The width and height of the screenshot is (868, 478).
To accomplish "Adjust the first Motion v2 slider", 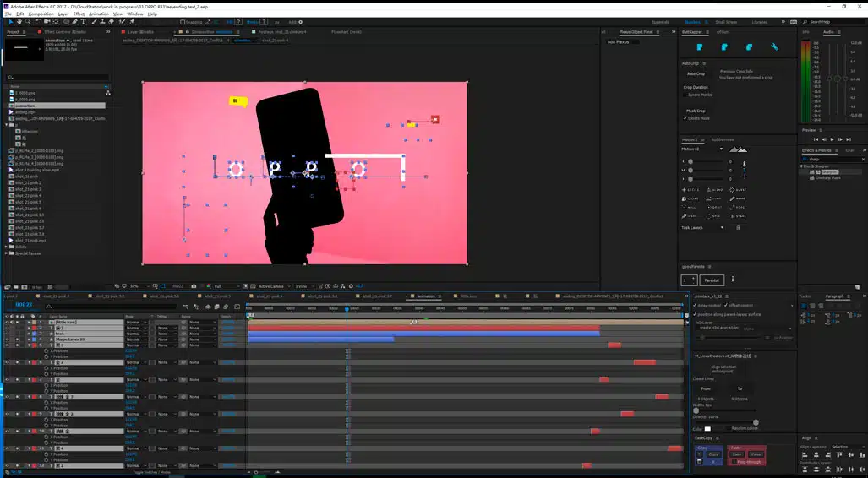I will 691,161.
